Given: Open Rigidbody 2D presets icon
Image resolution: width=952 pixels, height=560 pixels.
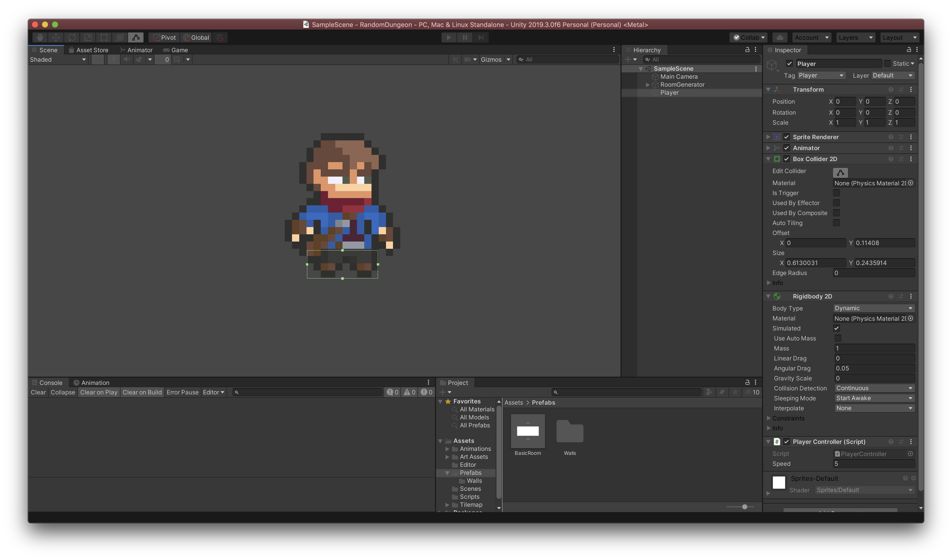Looking at the screenshot, I should tap(901, 296).
